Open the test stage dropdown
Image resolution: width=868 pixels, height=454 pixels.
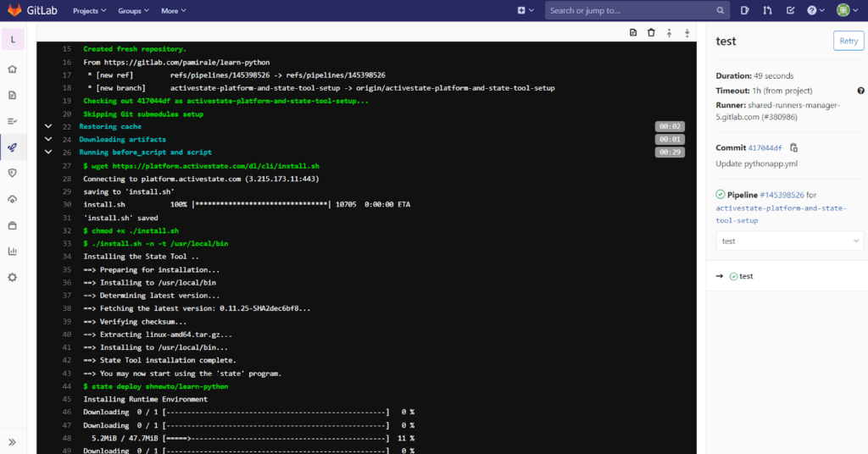tap(789, 241)
